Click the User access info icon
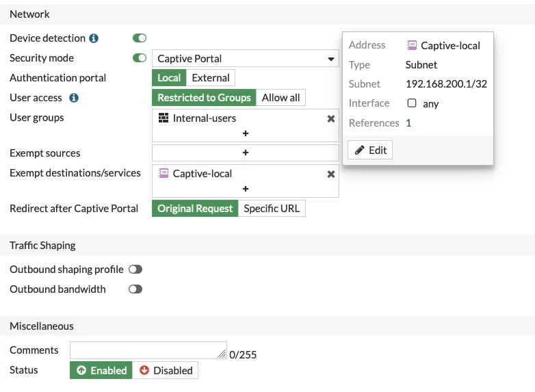Image resolution: width=535 pixels, height=392 pixels. coord(74,98)
